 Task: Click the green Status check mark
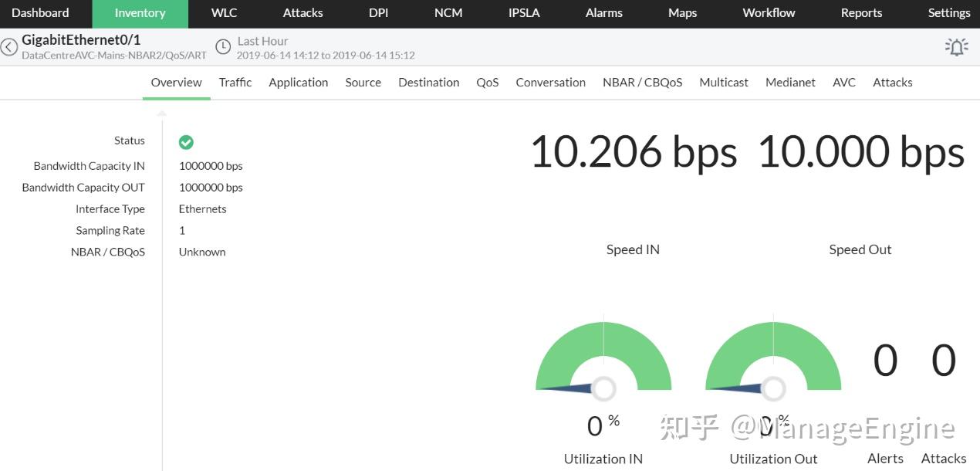(x=186, y=141)
